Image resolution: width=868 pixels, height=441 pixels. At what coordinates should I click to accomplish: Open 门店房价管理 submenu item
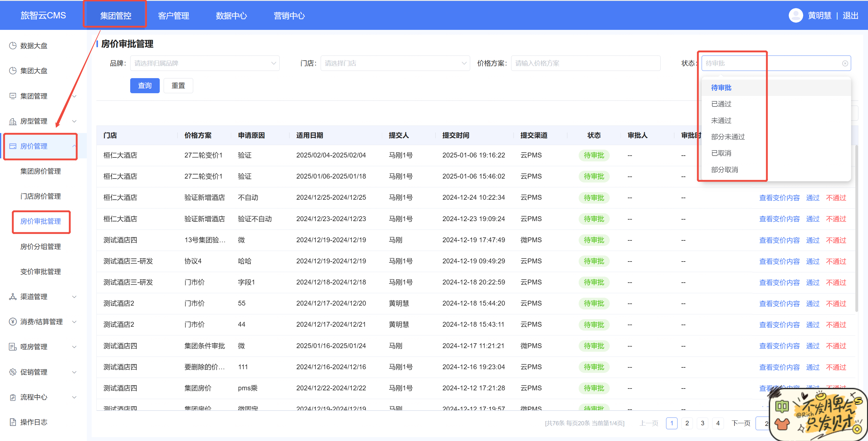[41, 196]
